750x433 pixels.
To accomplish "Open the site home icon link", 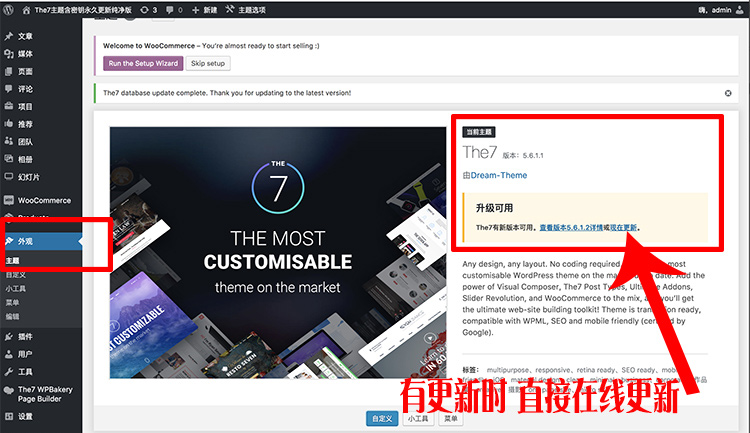I will (x=27, y=9).
